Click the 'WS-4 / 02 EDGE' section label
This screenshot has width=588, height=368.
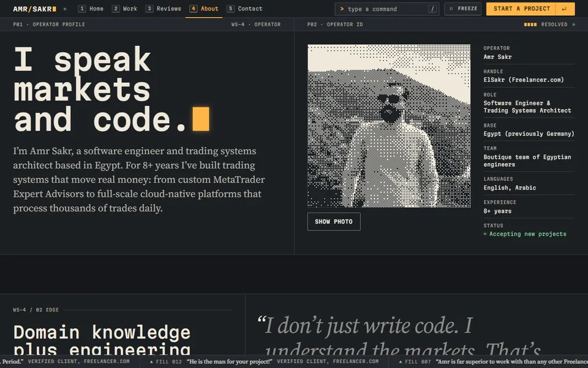click(36, 310)
